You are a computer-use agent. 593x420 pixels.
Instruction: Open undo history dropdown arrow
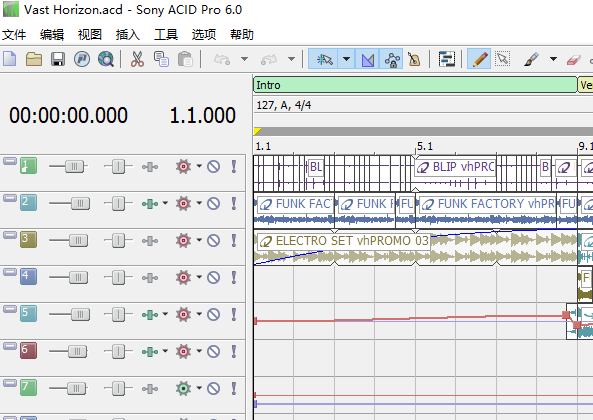(245, 59)
